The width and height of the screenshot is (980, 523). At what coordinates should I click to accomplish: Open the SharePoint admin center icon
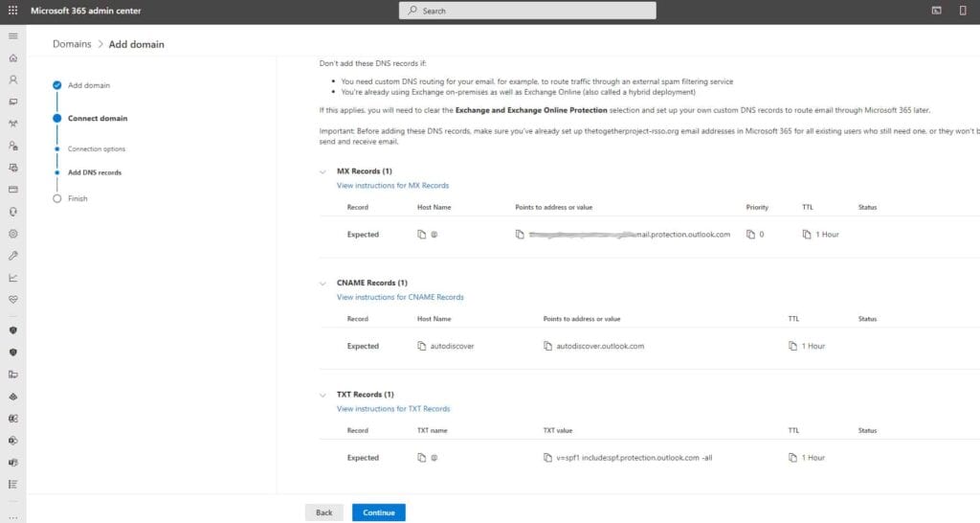coord(13,441)
